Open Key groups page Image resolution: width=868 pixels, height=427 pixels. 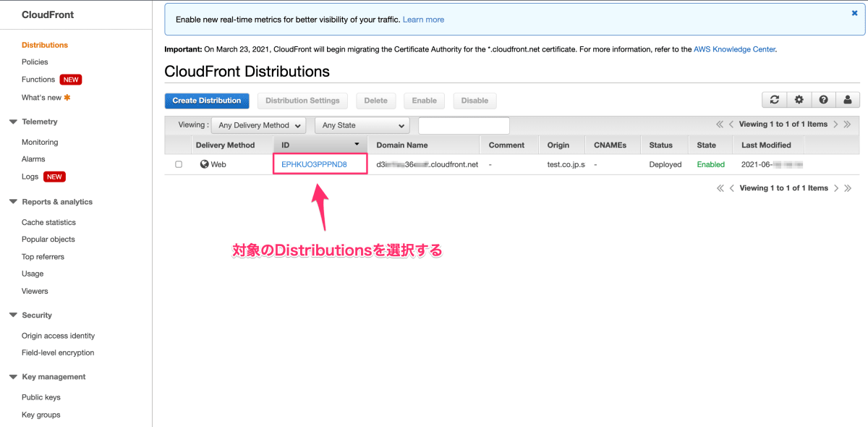41,415
